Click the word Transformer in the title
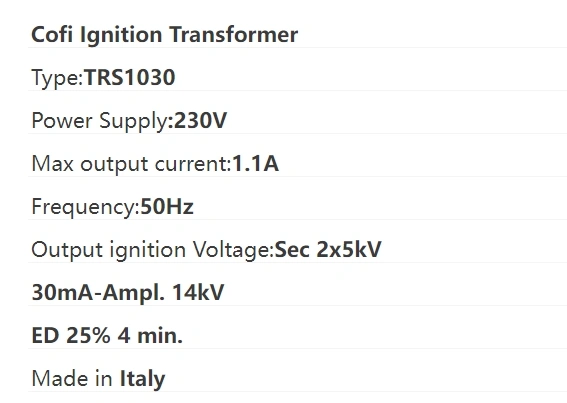Image resolution: width=567 pixels, height=403 pixels. [234, 35]
